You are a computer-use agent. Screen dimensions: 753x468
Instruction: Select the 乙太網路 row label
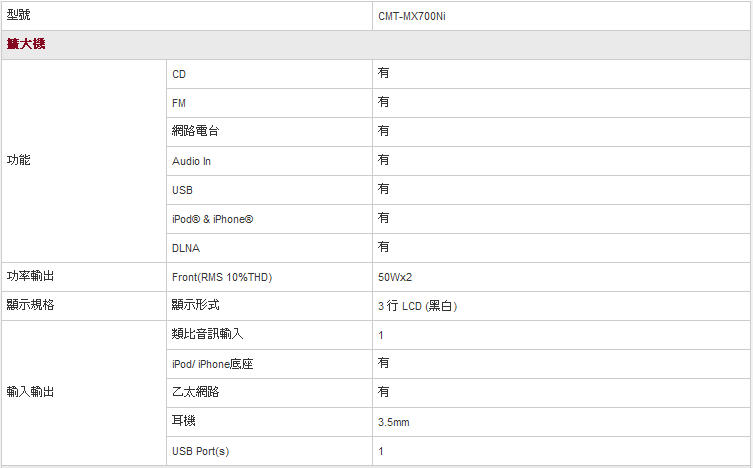click(x=195, y=392)
